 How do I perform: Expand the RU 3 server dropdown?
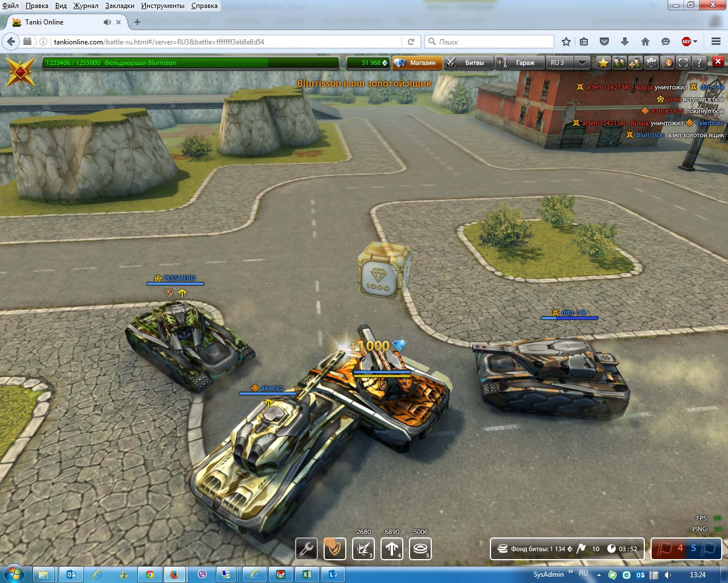(582, 63)
